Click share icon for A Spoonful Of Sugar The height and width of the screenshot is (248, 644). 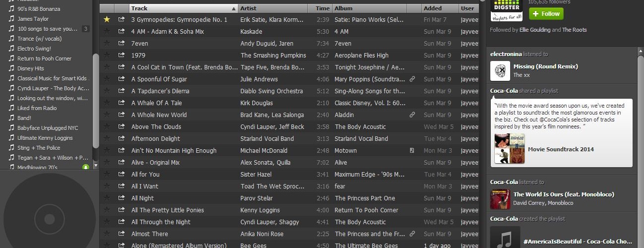pos(121,79)
